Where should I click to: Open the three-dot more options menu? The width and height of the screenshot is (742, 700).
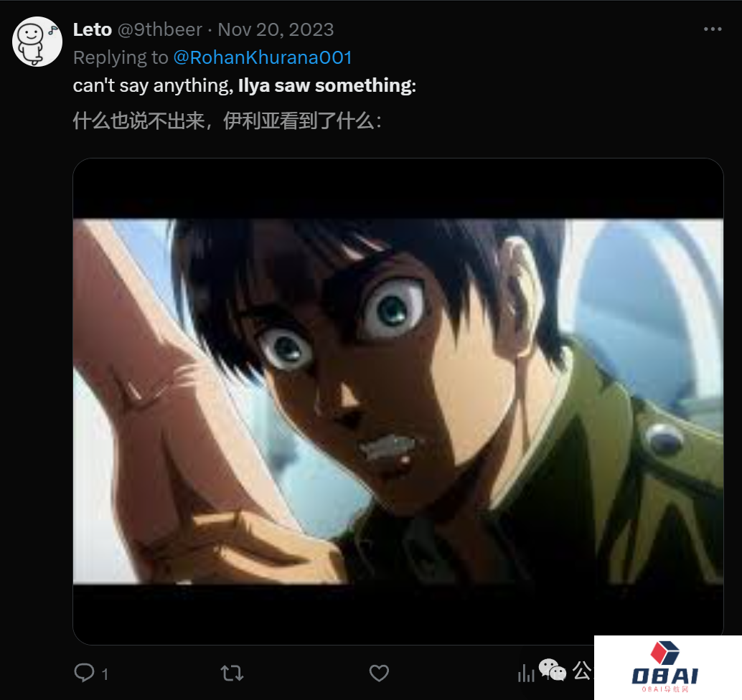(713, 29)
